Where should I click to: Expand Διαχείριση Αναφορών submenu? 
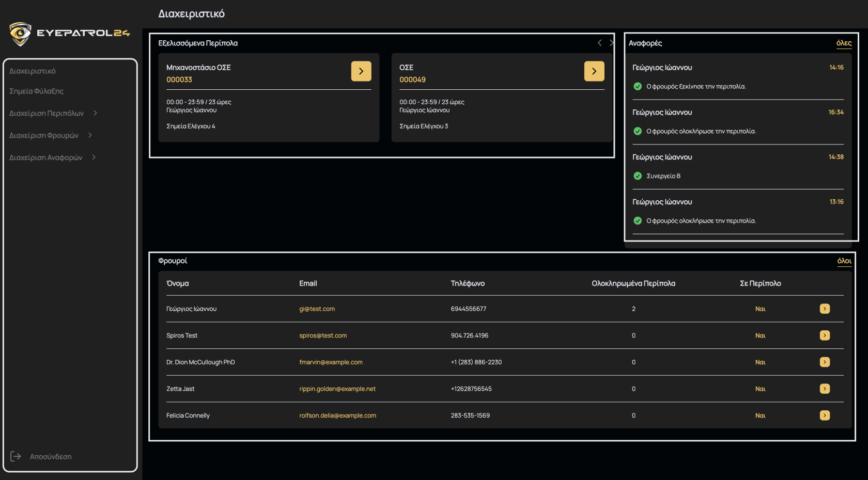click(x=94, y=157)
